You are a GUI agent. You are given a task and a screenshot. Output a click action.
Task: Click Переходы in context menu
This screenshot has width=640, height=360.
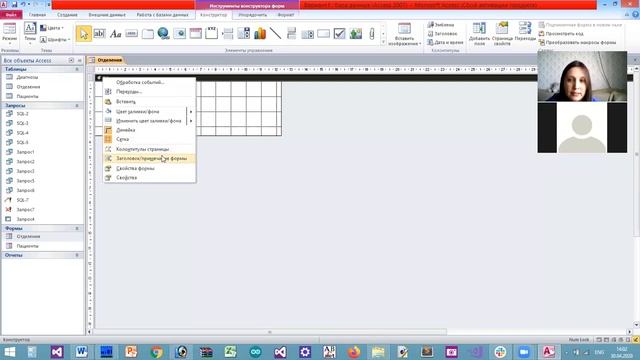[x=149, y=92]
